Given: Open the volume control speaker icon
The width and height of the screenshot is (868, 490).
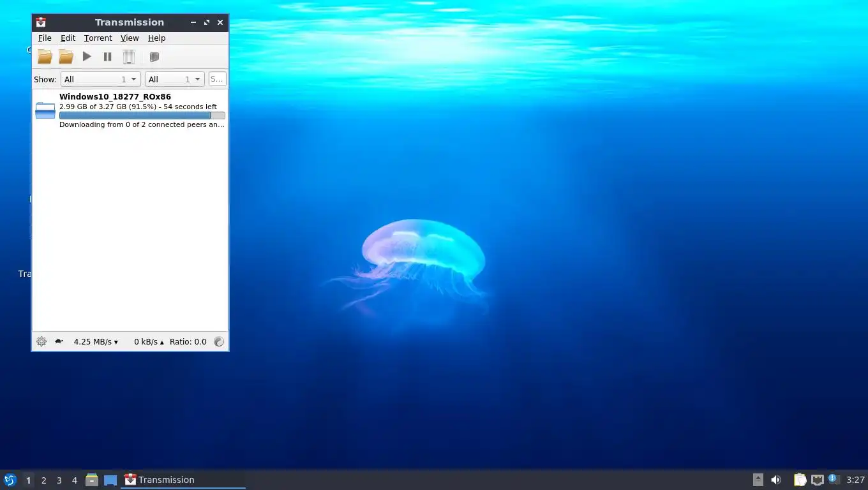Looking at the screenshot, I should coord(776,480).
